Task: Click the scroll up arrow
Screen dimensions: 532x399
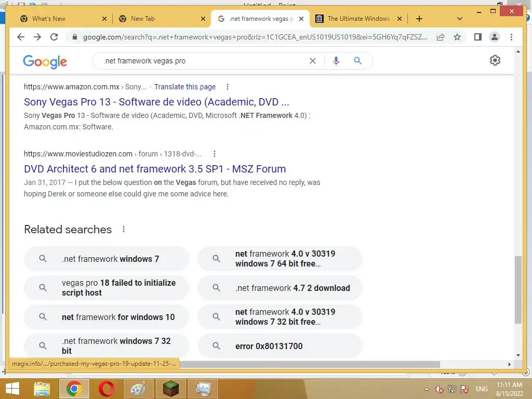Action: click(x=518, y=51)
